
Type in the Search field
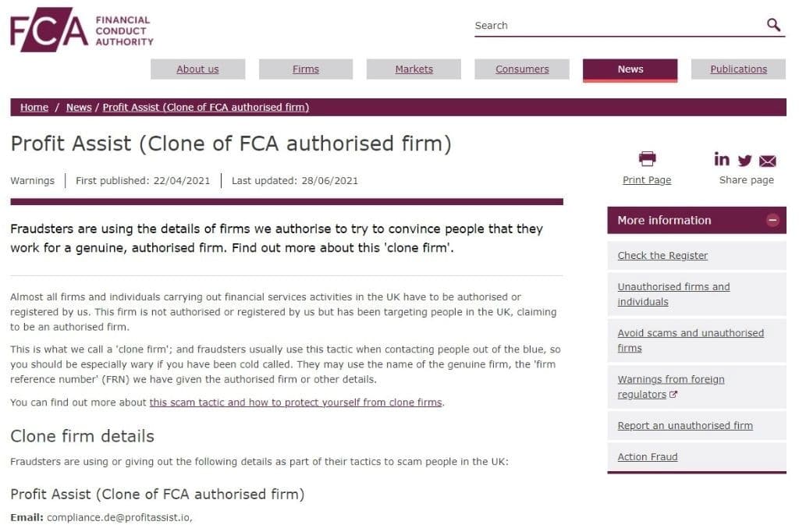click(616, 26)
